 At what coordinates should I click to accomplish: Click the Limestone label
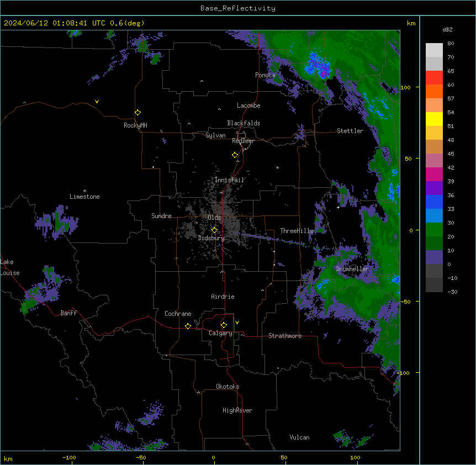point(84,197)
